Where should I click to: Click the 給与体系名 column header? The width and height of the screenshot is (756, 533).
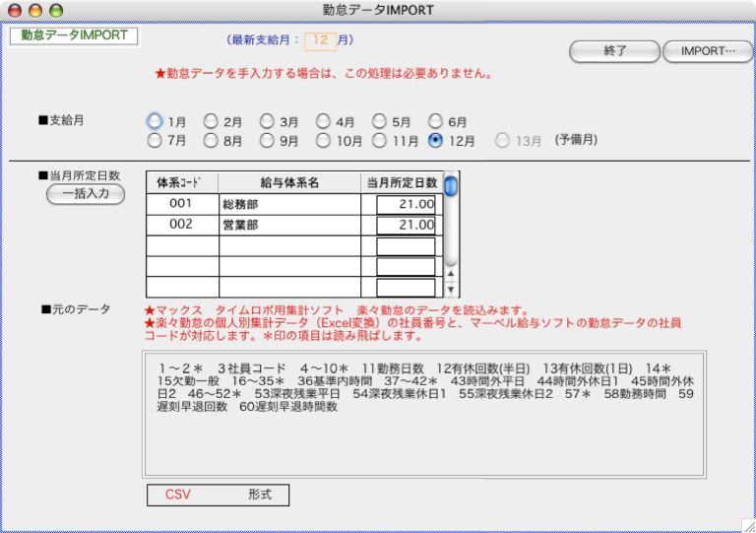284,183
